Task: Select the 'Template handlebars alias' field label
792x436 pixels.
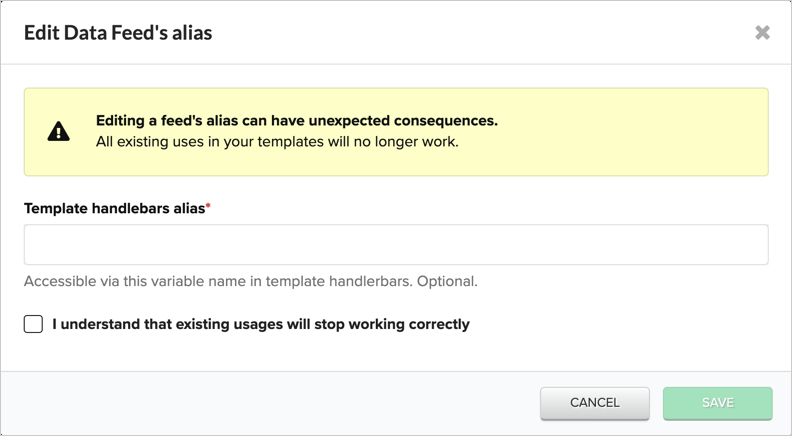Action: tap(114, 208)
